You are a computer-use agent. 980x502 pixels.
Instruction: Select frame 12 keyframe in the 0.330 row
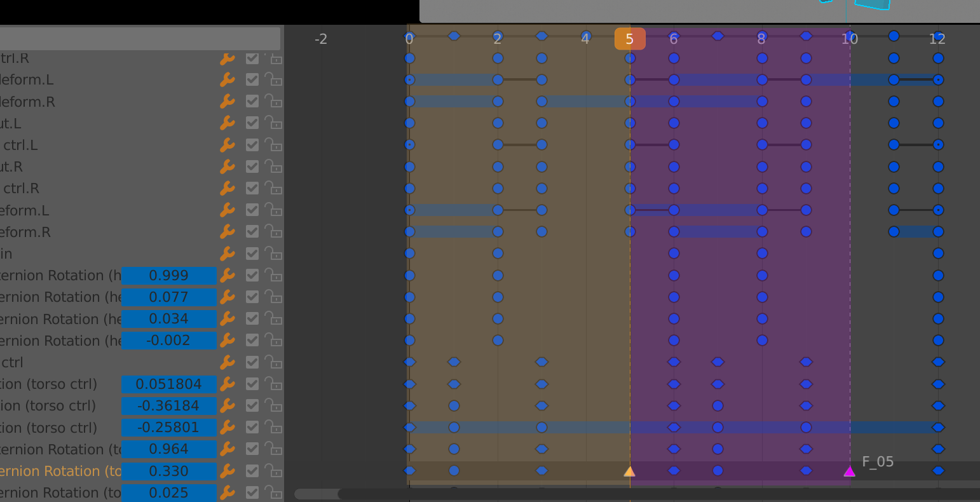click(x=938, y=471)
